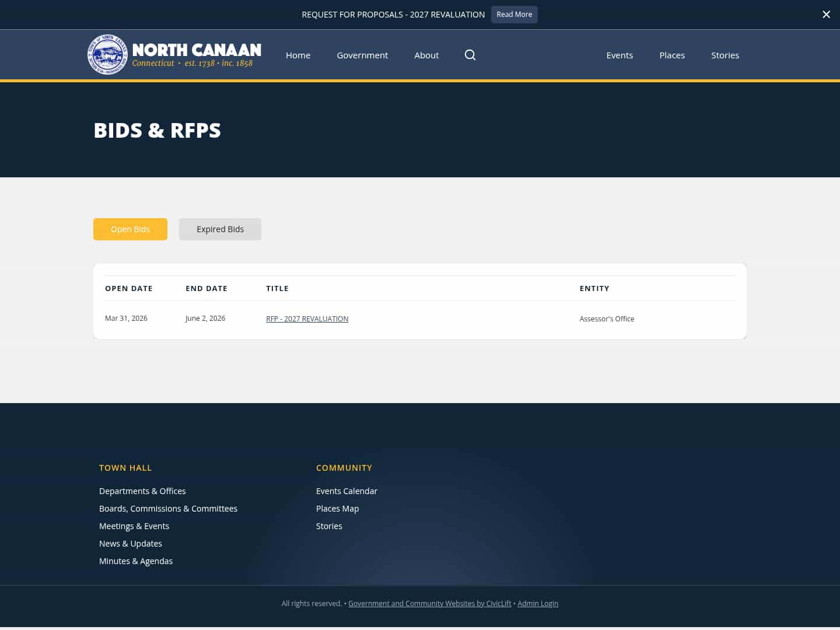
Task: Dismiss the revaluation announcement banner
Action: 826,14
